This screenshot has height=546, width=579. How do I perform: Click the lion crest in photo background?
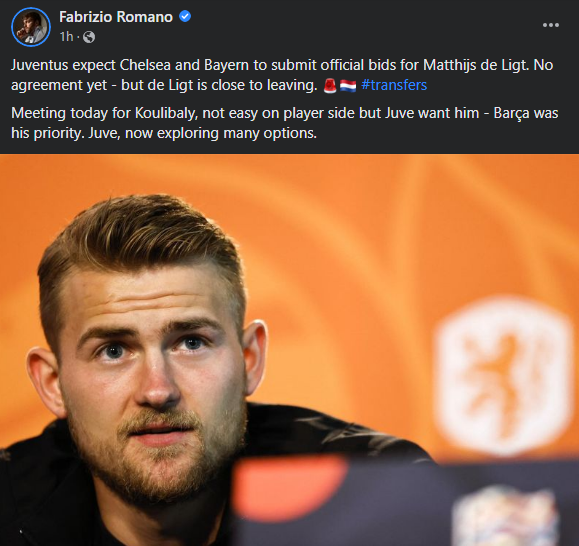click(x=503, y=375)
